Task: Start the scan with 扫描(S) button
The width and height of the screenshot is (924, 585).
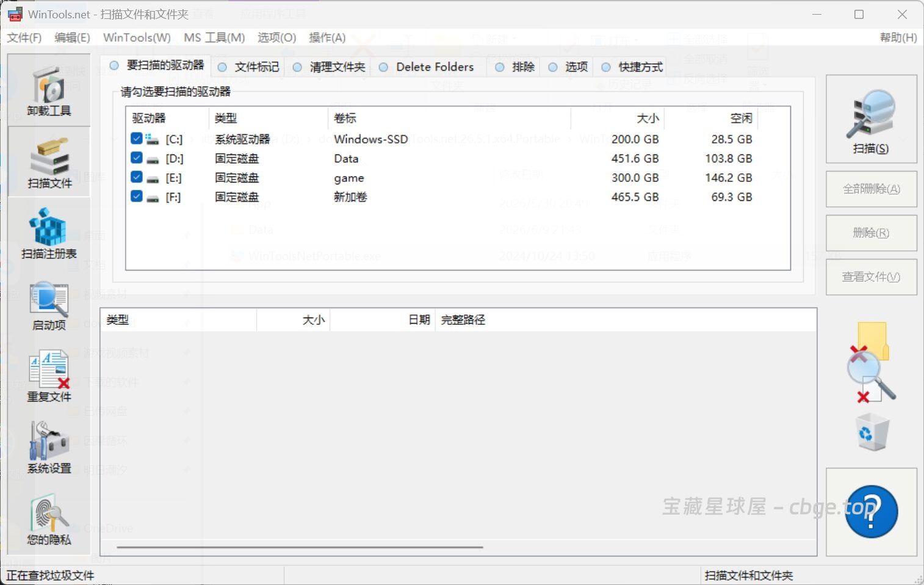Action: pos(871,119)
